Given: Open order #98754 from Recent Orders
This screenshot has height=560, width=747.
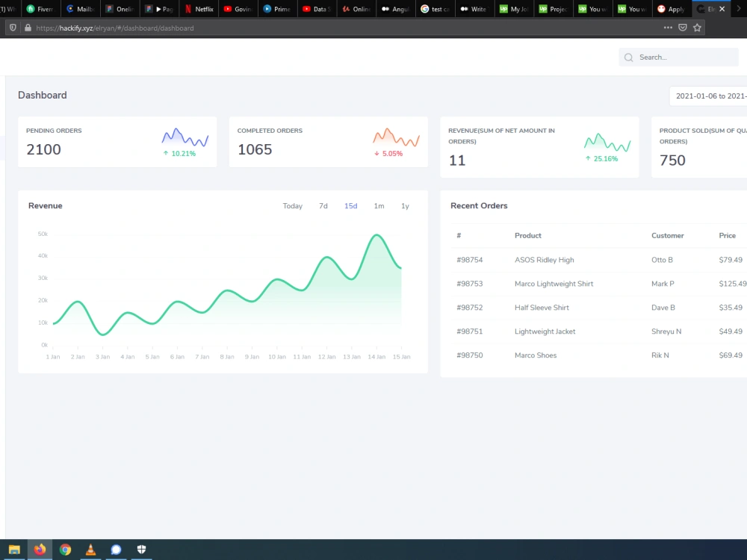Looking at the screenshot, I should click(469, 259).
